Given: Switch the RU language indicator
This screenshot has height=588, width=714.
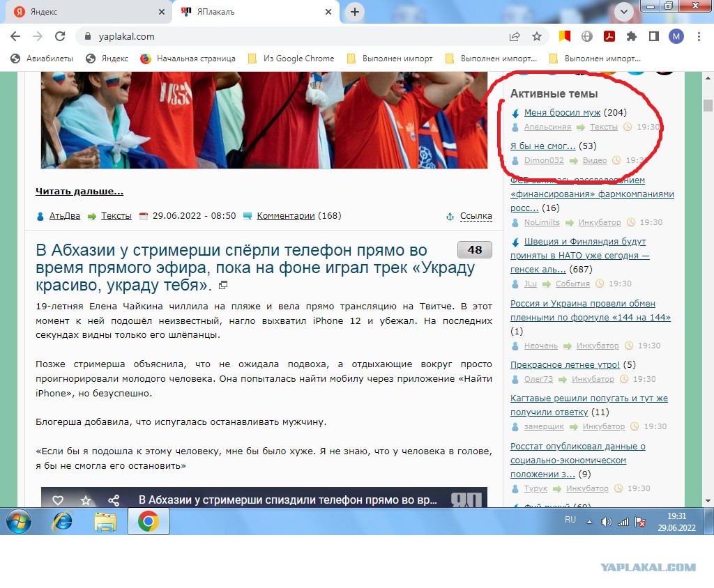Looking at the screenshot, I should tap(570, 520).
